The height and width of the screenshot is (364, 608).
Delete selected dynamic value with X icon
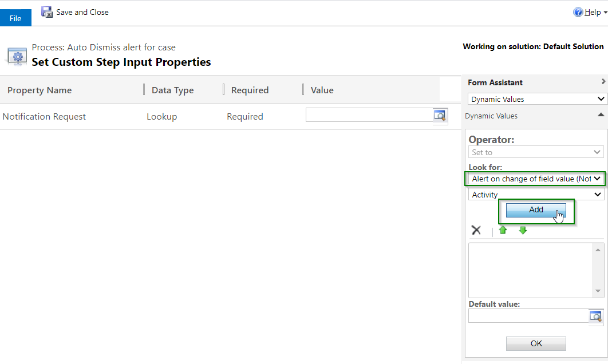click(476, 230)
